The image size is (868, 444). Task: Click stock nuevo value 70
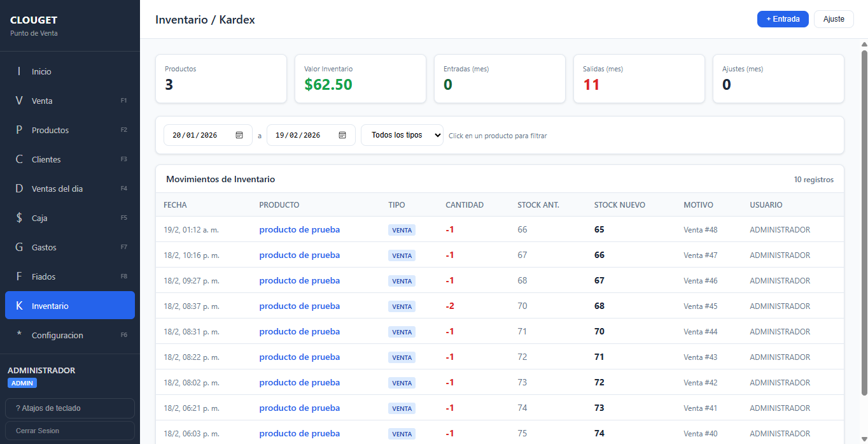(599, 331)
